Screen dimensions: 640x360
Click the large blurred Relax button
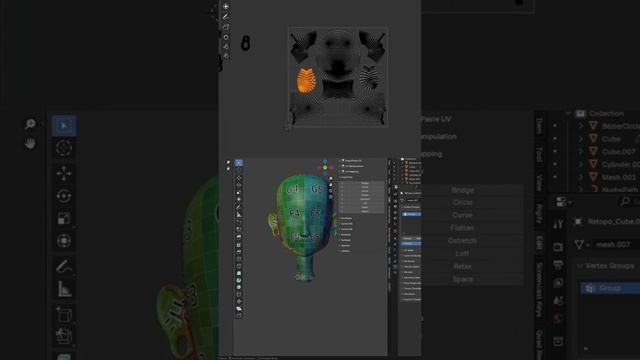click(x=462, y=266)
